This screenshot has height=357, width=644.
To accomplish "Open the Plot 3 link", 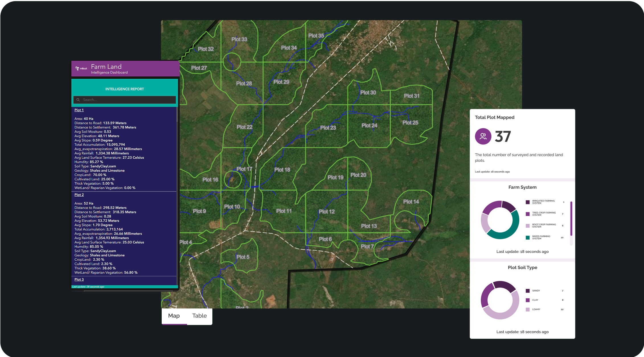I will [79, 279].
